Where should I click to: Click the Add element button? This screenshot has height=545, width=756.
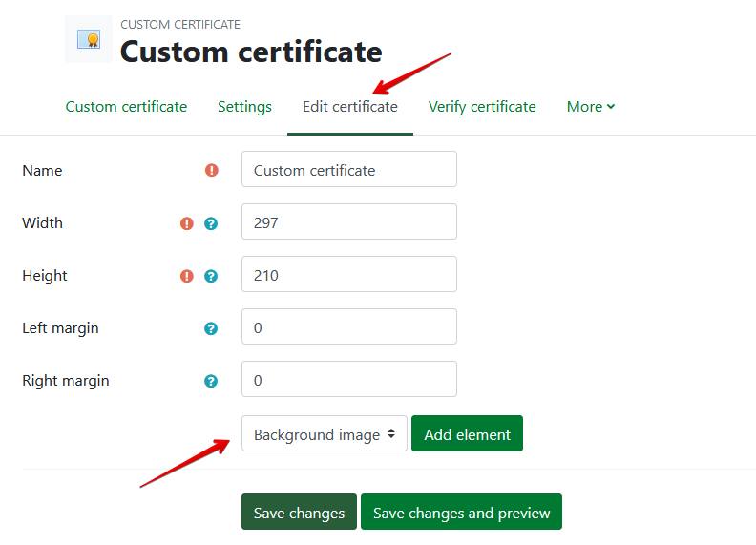467,434
